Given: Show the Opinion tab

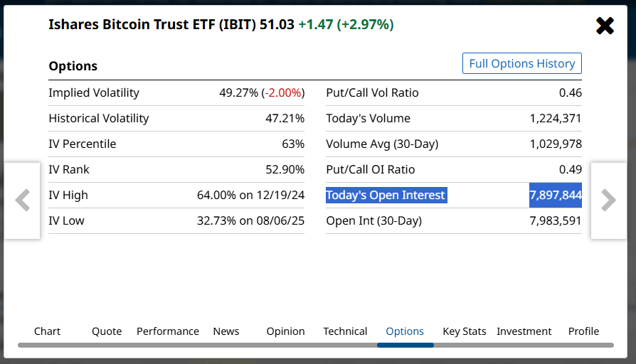Looking at the screenshot, I should click(285, 331).
